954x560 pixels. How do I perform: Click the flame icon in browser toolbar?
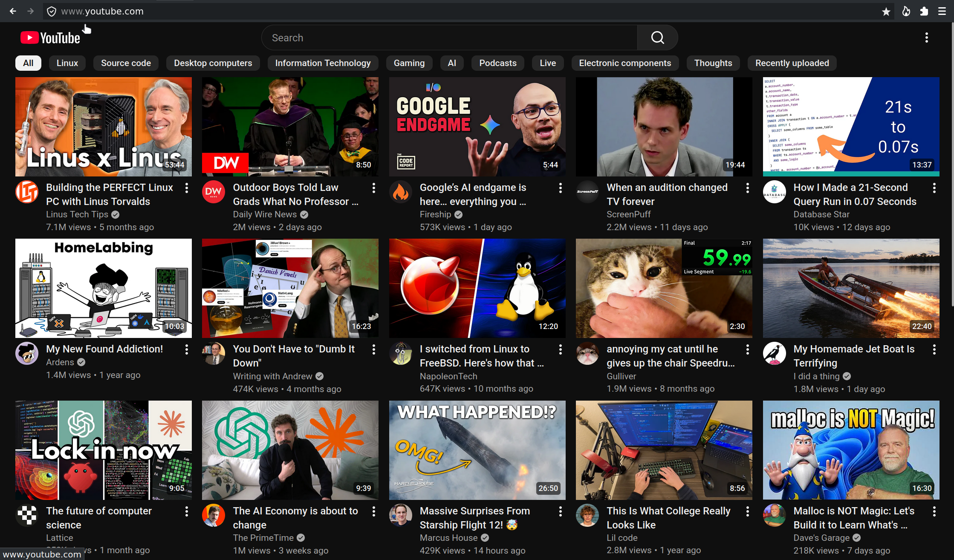(906, 12)
